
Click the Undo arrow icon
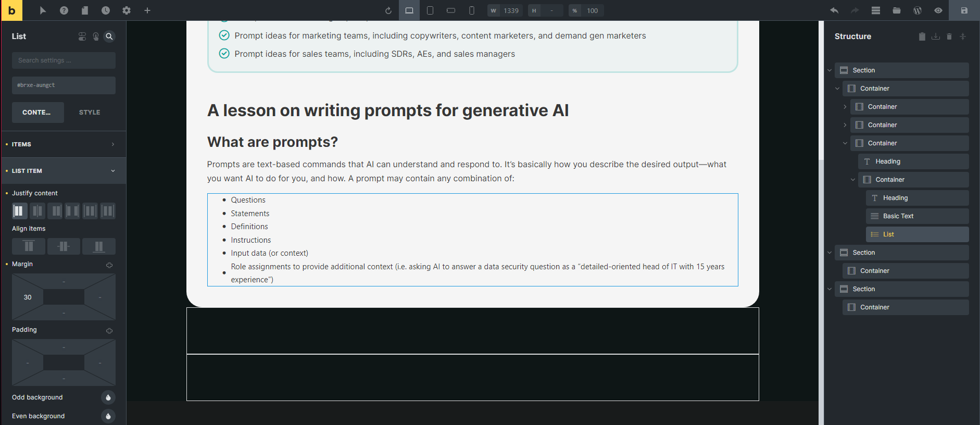coord(834,10)
